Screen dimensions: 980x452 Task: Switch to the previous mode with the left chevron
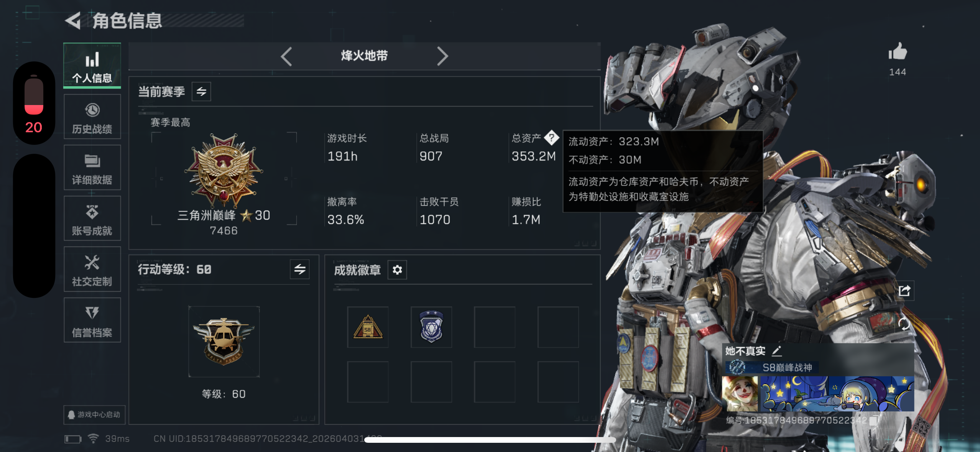tap(286, 56)
